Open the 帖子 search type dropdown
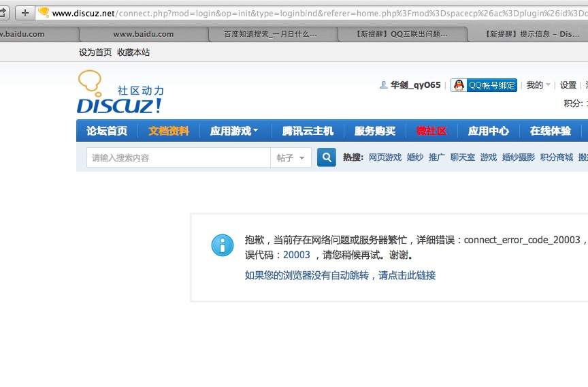 coord(291,157)
